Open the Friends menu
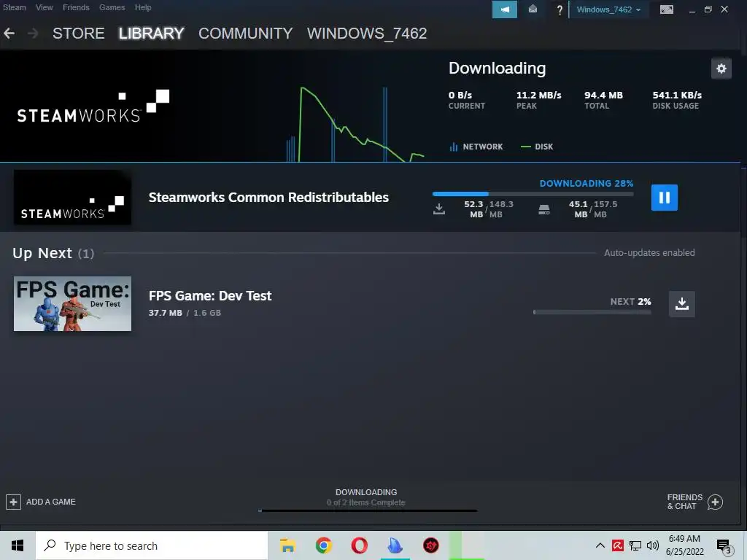This screenshot has width=747, height=560. point(76,7)
